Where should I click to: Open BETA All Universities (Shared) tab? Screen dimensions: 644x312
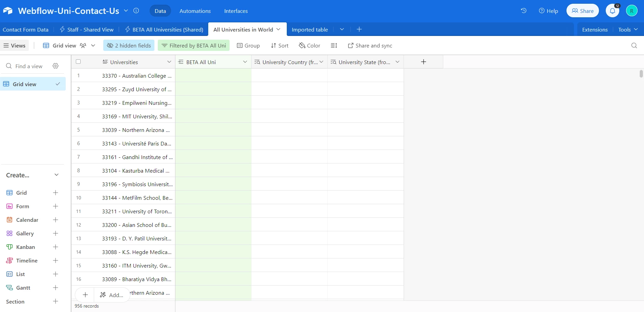(164, 30)
